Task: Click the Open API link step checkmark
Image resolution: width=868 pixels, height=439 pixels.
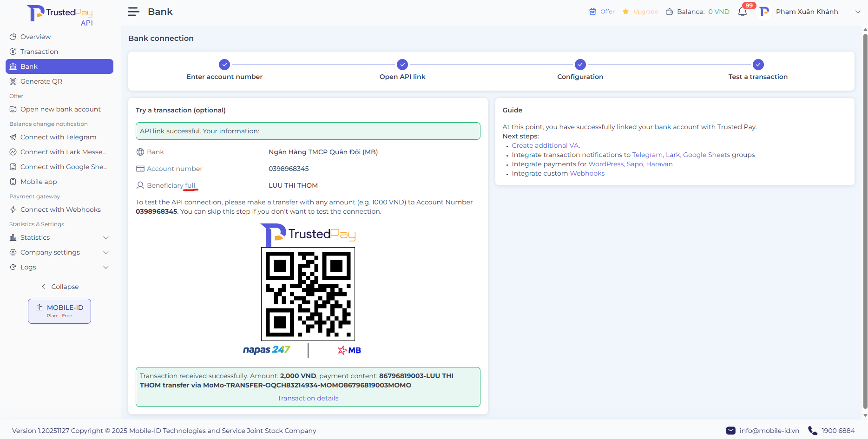Action: [402, 65]
